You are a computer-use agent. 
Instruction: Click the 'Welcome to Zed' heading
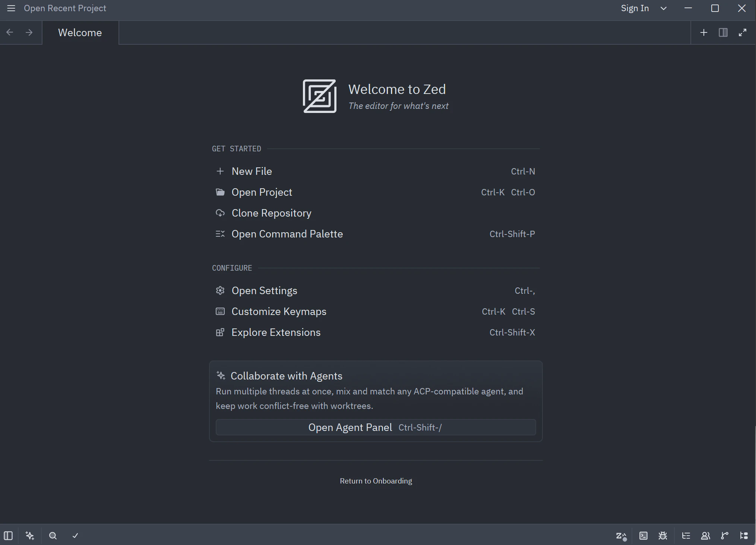397,89
